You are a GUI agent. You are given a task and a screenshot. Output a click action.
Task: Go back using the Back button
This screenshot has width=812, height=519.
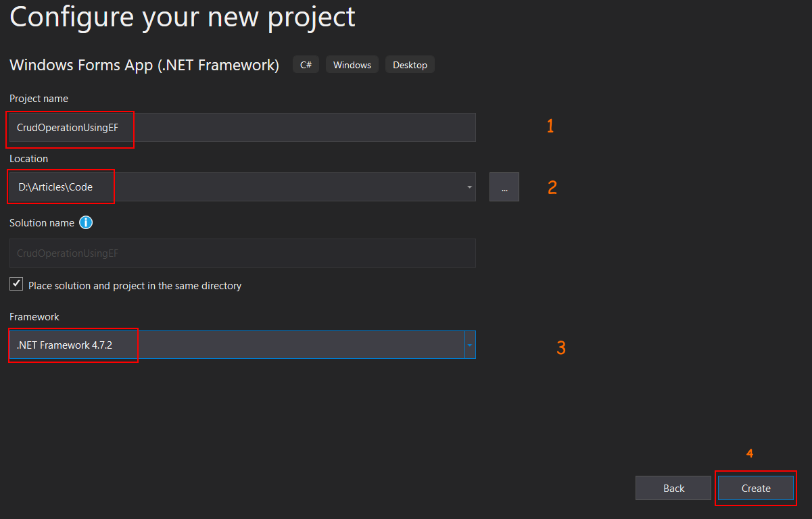point(673,488)
